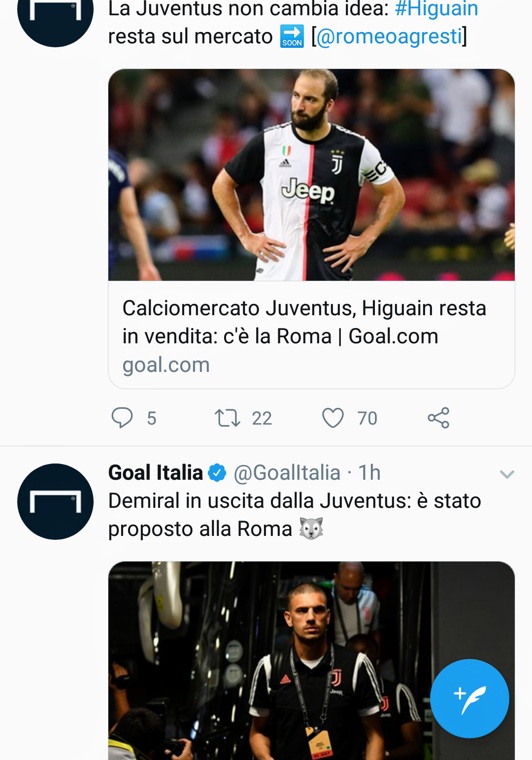The height and width of the screenshot is (760, 532).
Task: Open the share icon on the Higuain tweet
Action: click(438, 418)
